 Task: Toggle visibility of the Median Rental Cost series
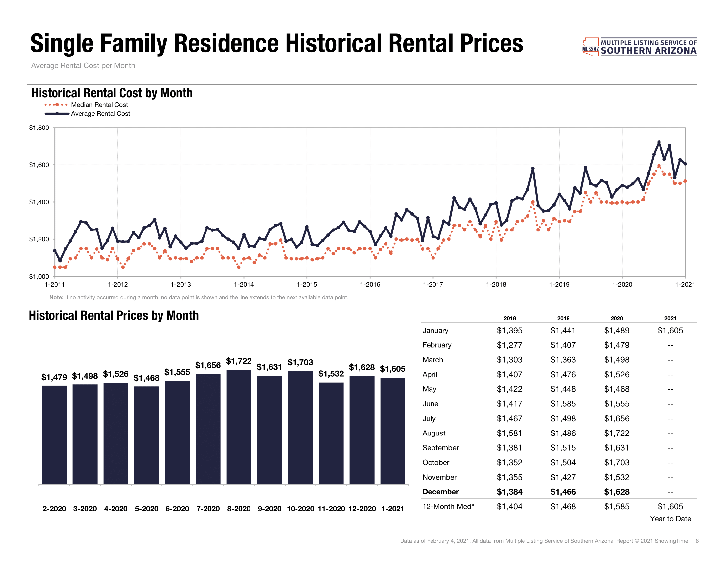pyautogui.click(x=100, y=104)
